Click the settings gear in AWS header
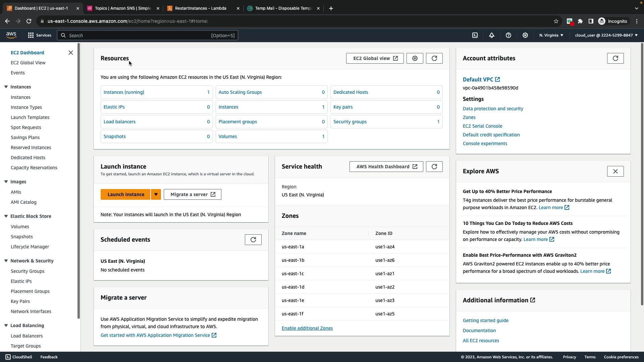 pos(525,35)
